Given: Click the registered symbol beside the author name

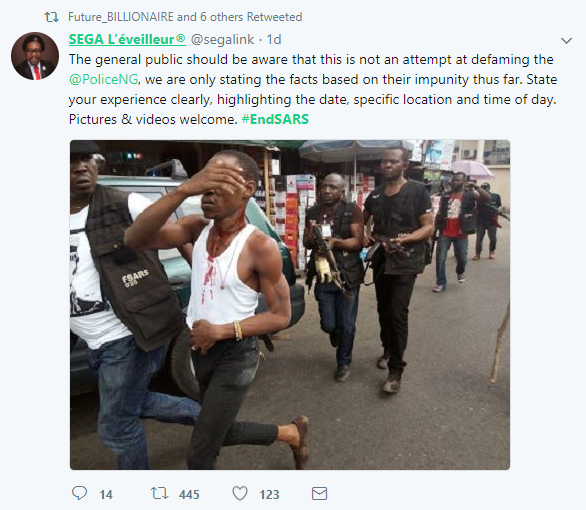Looking at the screenshot, I should (181, 37).
